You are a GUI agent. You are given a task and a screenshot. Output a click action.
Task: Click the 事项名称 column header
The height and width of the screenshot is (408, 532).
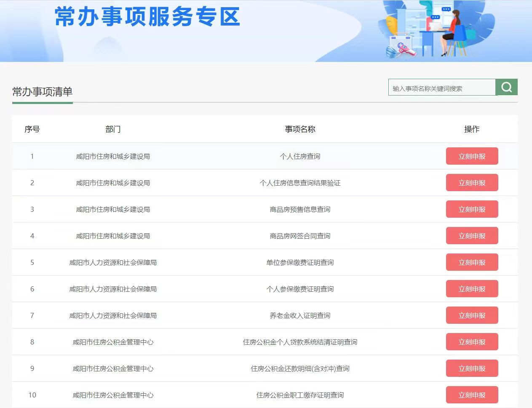click(300, 129)
